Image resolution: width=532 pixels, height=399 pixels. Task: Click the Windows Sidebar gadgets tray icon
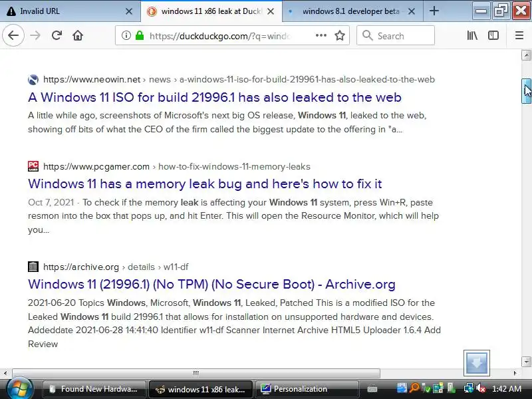point(438,388)
